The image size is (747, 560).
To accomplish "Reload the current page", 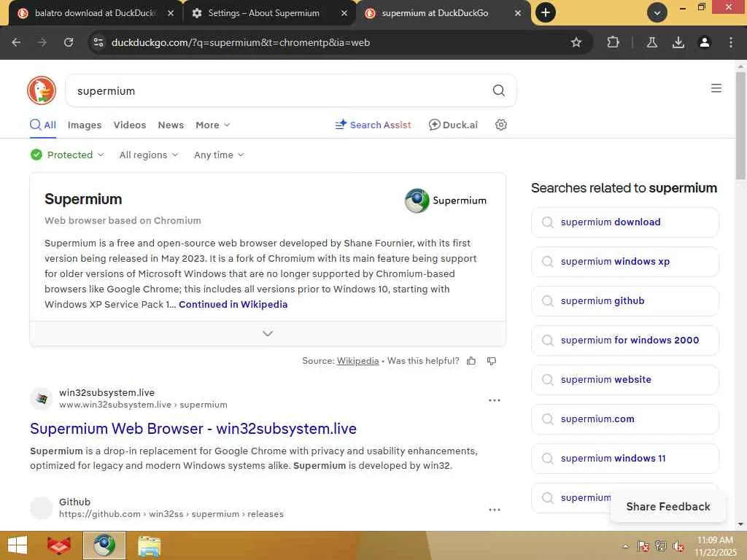I will click(69, 42).
